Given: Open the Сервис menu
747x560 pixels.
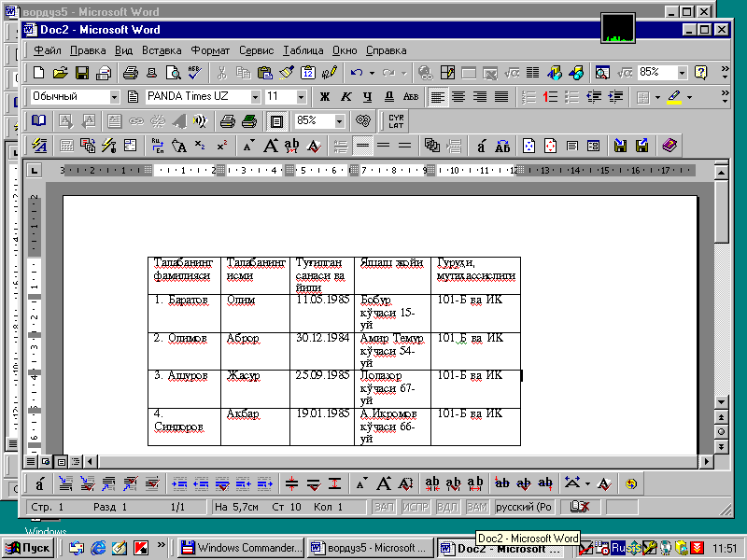Looking at the screenshot, I should [256, 50].
